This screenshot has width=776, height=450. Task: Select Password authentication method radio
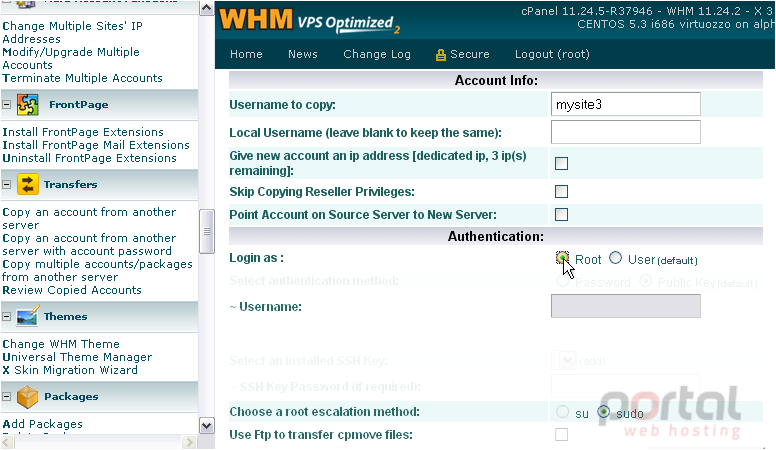562,281
